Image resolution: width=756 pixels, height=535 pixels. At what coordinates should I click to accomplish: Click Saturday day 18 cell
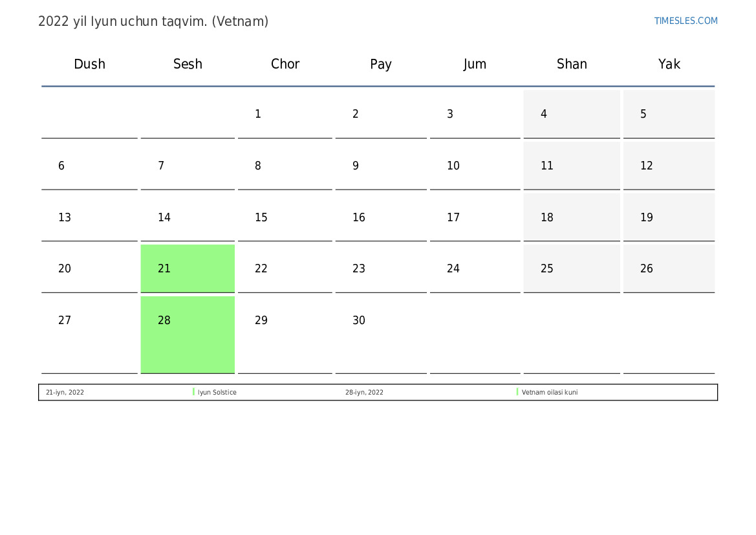(x=572, y=217)
